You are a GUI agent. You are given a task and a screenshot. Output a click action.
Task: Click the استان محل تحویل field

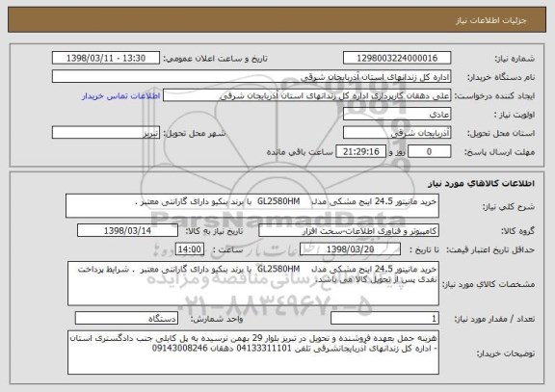coord(397,133)
